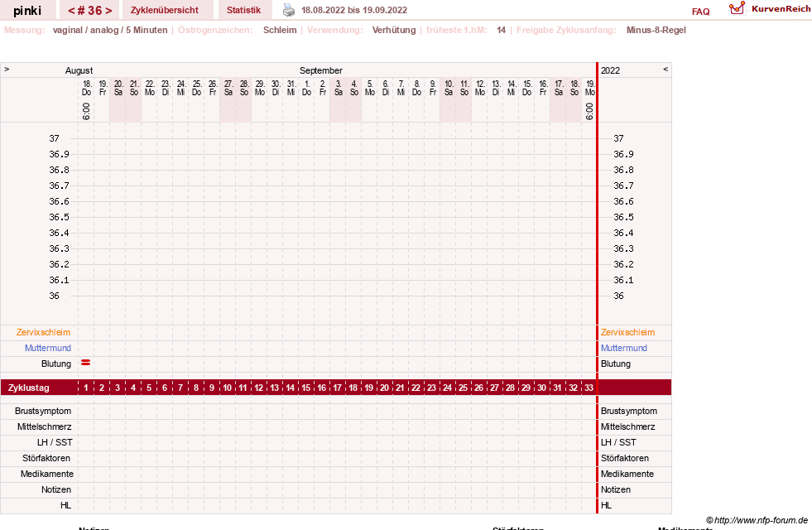Click the date header '27. Sa'
The height and width of the screenshot is (530, 812).
[228, 88]
